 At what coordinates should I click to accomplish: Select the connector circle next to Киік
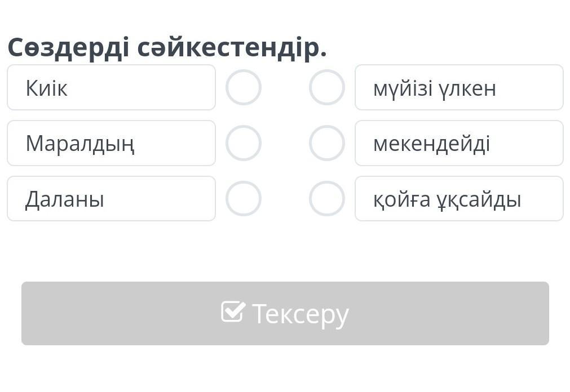(x=243, y=87)
